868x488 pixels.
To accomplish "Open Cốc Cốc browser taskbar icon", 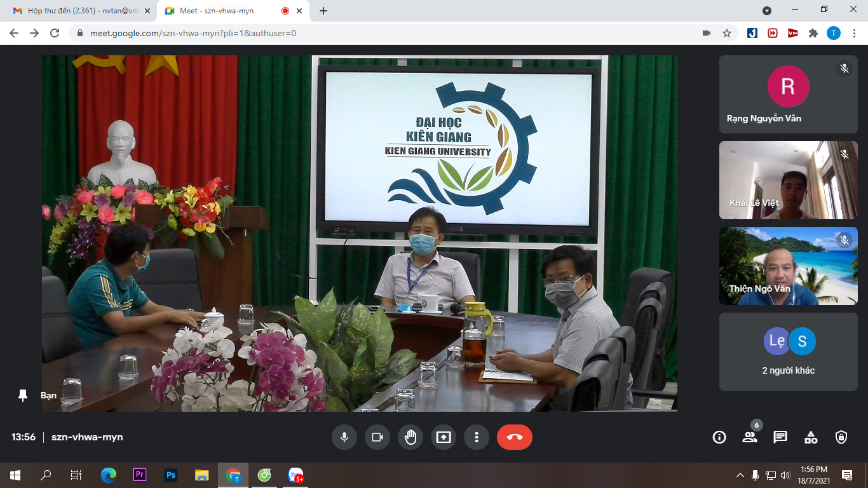I will click(264, 475).
